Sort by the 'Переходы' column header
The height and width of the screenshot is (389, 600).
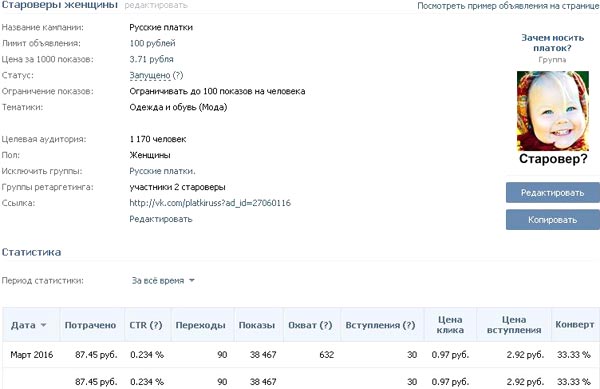click(x=201, y=325)
